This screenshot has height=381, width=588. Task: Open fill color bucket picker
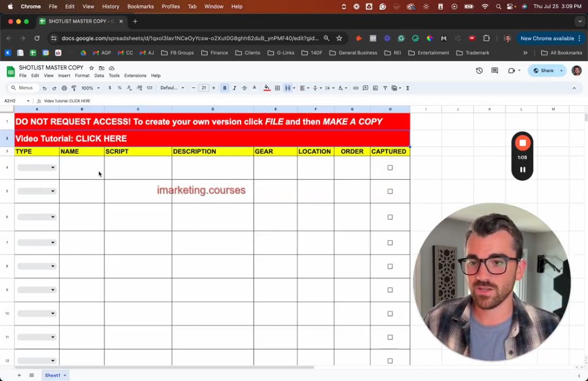[267, 88]
